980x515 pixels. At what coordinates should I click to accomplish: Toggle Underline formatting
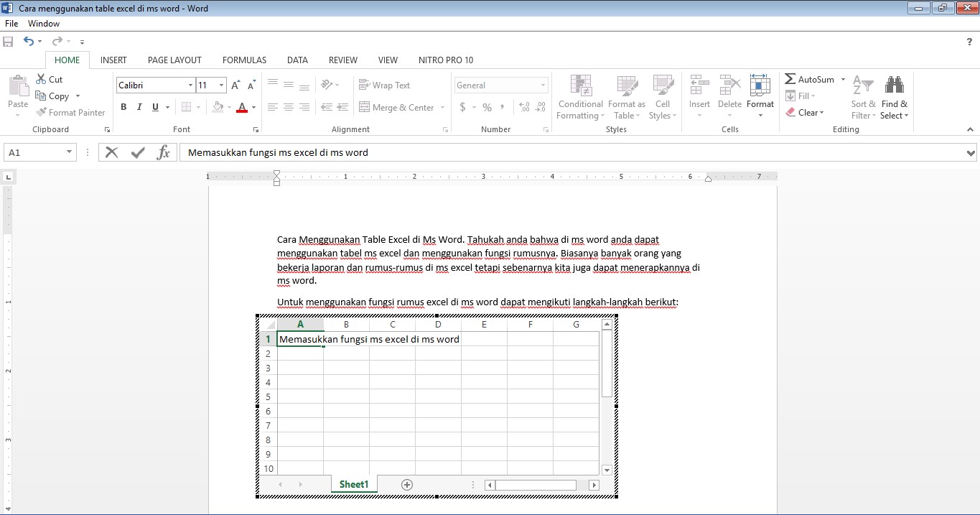click(x=155, y=107)
